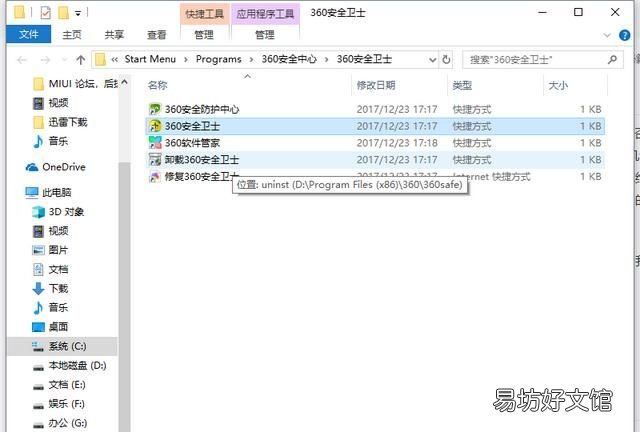Click the 360软件管家 shortcut icon
The width and height of the screenshot is (640, 432).
pyautogui.click(x=155, y=143)
